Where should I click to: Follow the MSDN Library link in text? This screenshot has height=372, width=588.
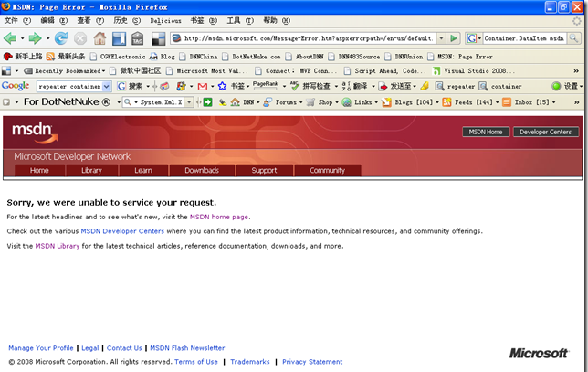tap(58, 246)
